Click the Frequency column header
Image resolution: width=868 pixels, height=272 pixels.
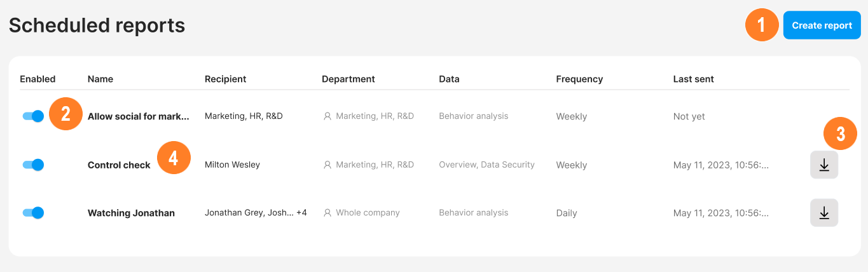(579, 79)
